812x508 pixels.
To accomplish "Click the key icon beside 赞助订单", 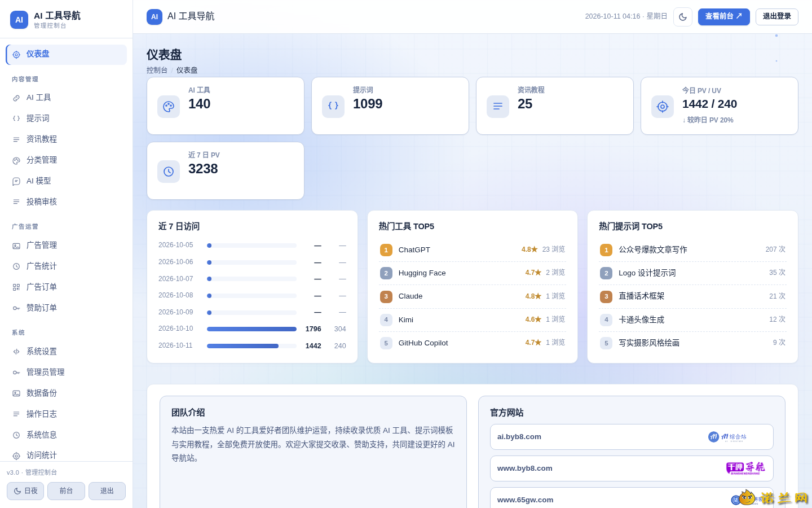I will click(16, 308).
